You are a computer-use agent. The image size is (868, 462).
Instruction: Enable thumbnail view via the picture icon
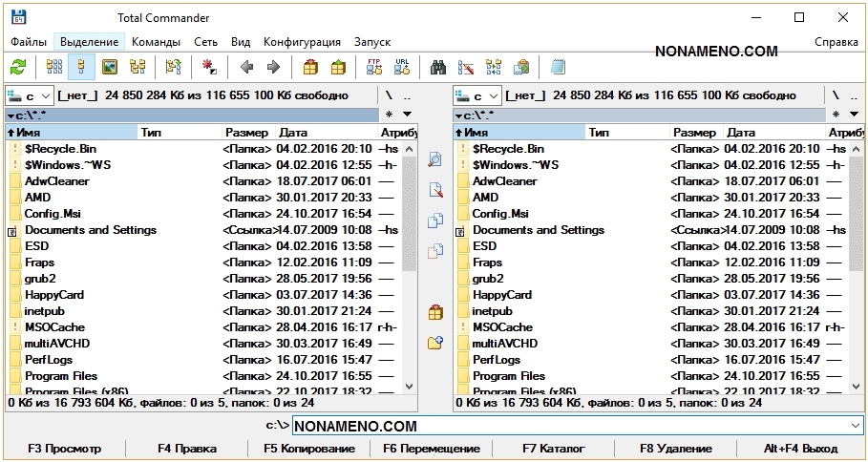tap(110, 68)
